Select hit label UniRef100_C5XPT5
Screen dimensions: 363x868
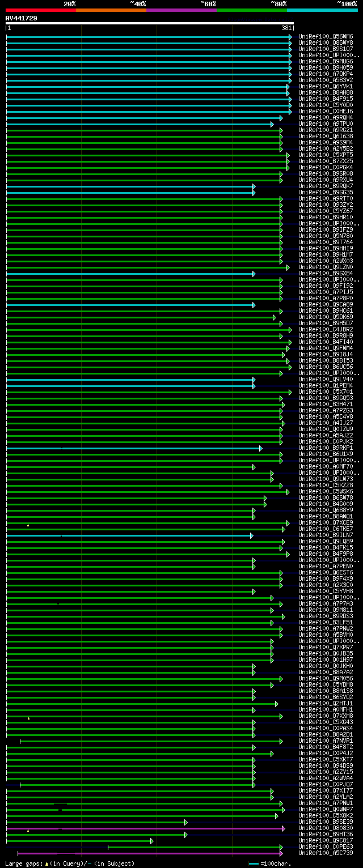[x=326, y=155]
